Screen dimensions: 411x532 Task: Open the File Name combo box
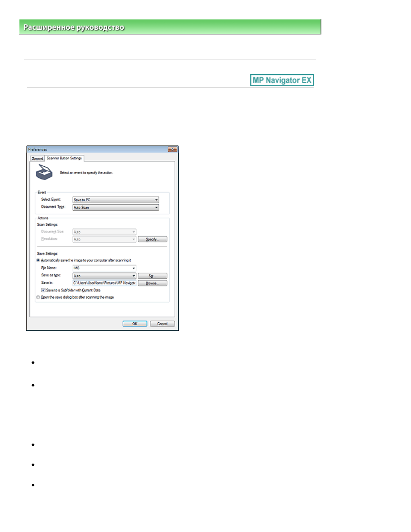(x=104, y=268)
